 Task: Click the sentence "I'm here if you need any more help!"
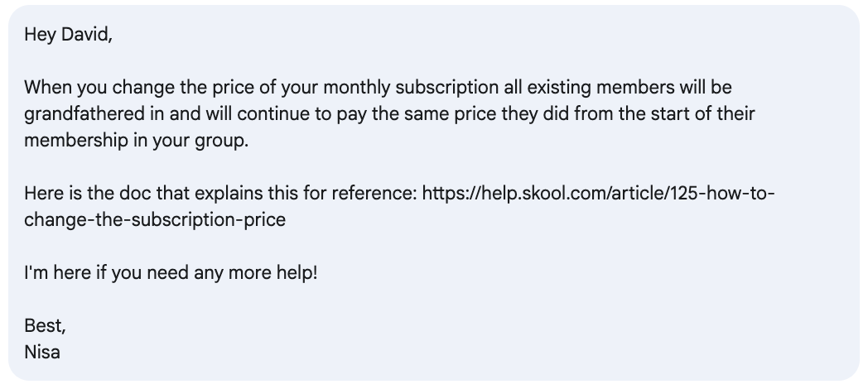pyautogui.click(x=171, y=273)
